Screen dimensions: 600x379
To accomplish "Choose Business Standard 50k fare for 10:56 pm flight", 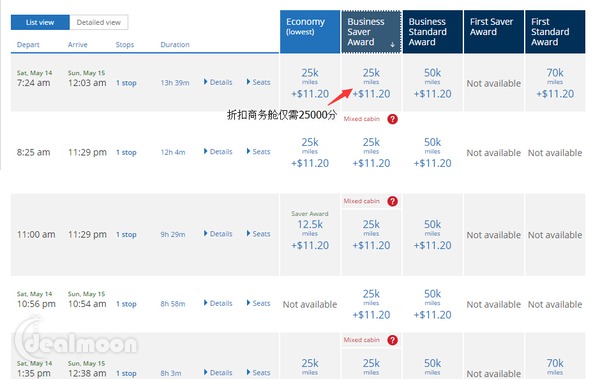I will pos(432,304).
